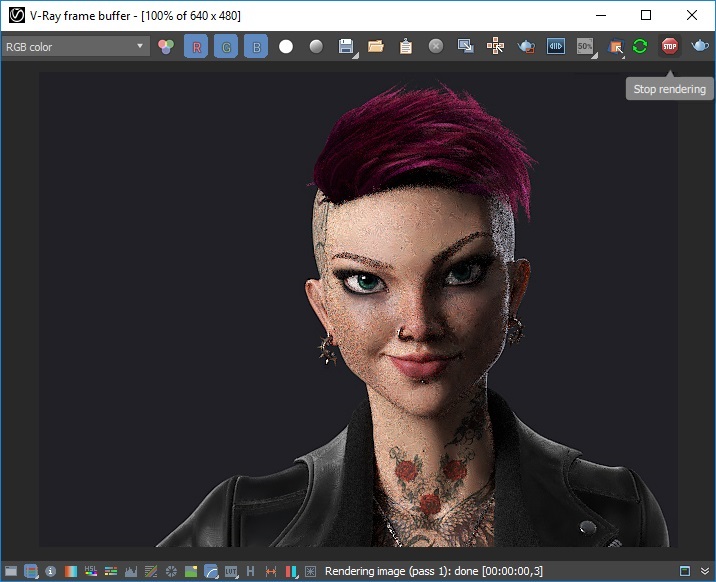The height and width of the screenshot is (582, 716).
Task: Click the green refresh render button
Action: (640, 46)
